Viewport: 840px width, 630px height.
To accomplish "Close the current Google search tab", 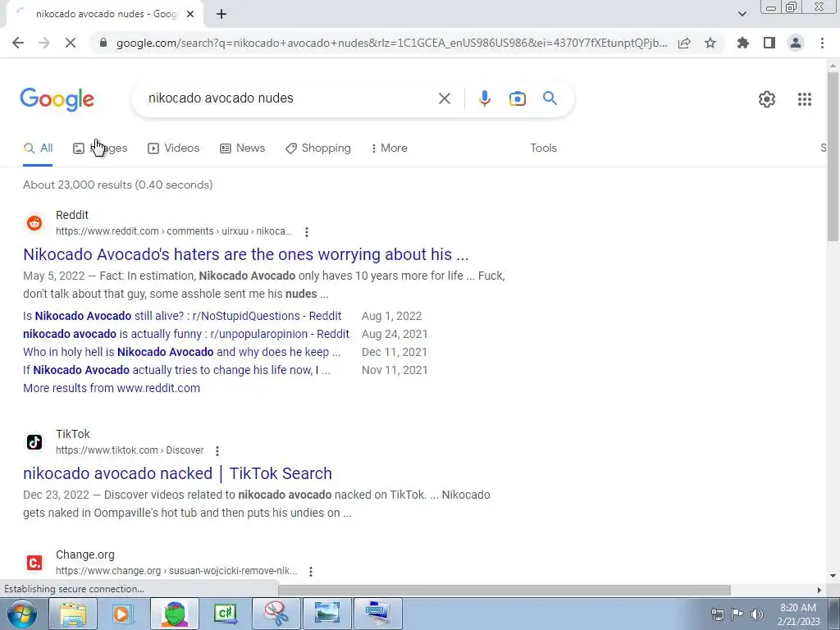I will [190, 14].
